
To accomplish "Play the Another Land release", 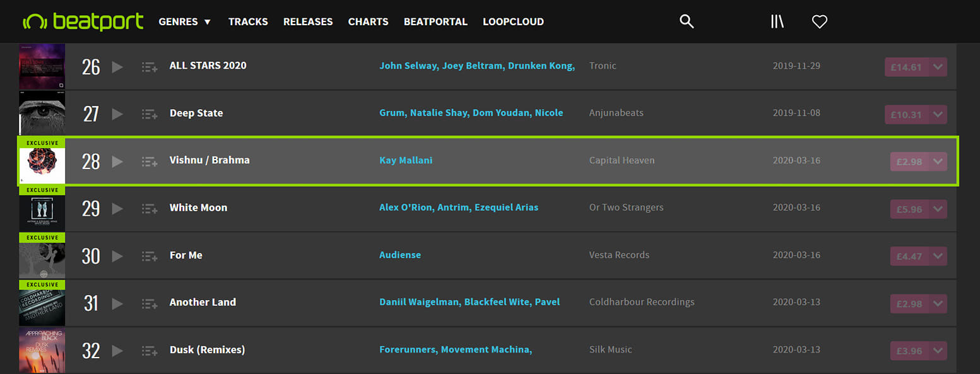I will 117,303.
